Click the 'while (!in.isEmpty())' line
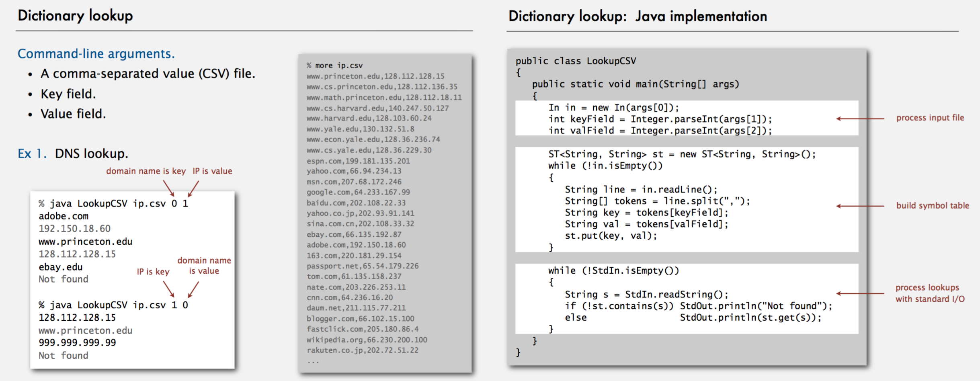 pos(605,166)
